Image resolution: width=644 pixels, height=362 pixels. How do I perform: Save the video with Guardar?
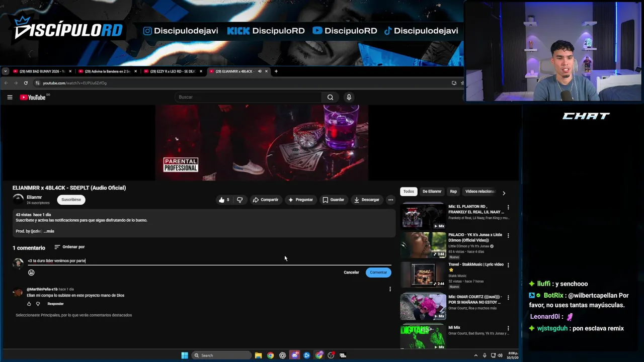[333, 200]
